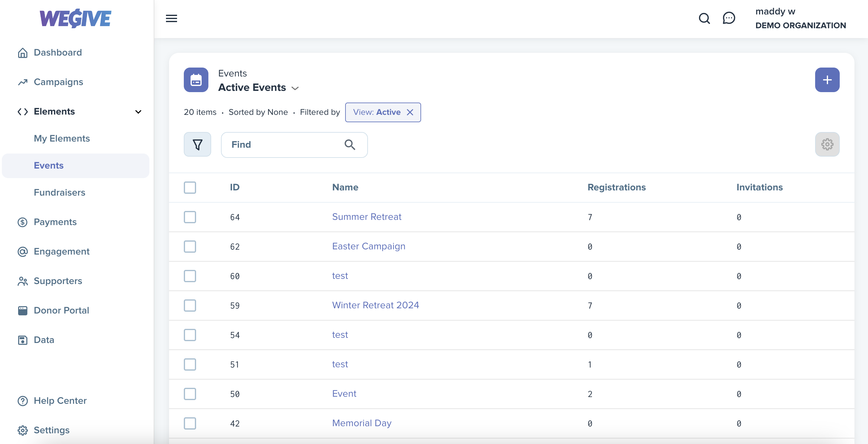This screenshot has height=444, width=868.
Task: Click the Elements code brackets icon
Action: click(x=22, y=112)
